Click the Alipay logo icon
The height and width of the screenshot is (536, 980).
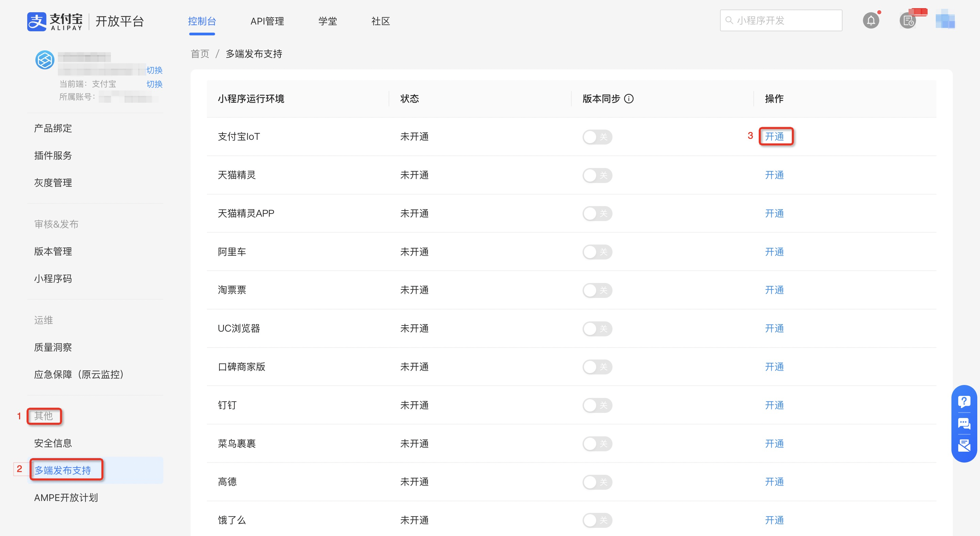tap(36, 21)
